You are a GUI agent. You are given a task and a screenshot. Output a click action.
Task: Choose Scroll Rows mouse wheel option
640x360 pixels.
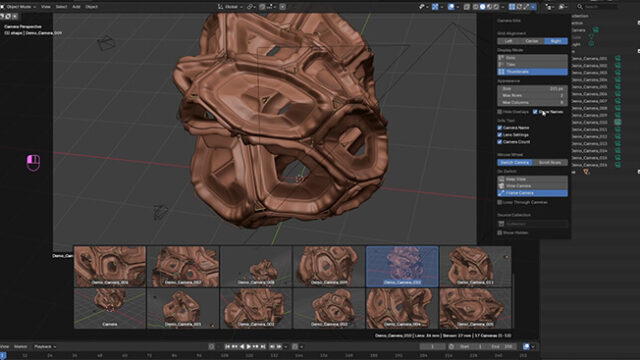point(550,162)
